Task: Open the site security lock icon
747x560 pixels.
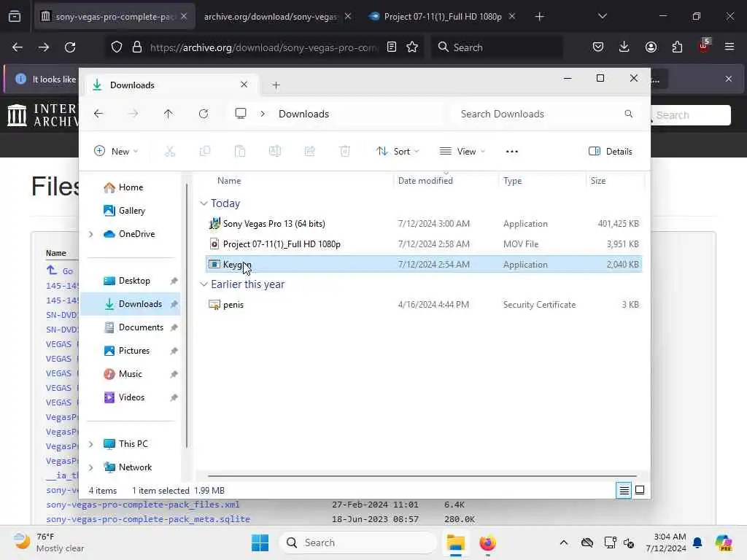Action: tap(137, 47)
